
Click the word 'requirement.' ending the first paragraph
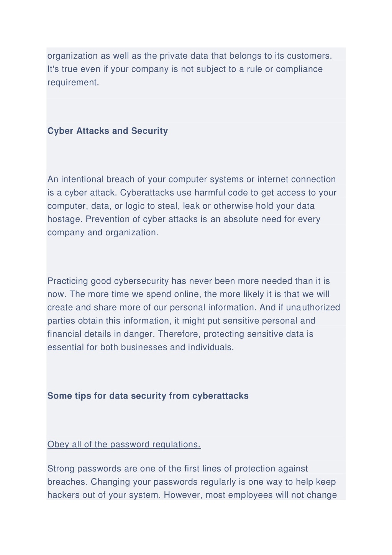(73, 82)
